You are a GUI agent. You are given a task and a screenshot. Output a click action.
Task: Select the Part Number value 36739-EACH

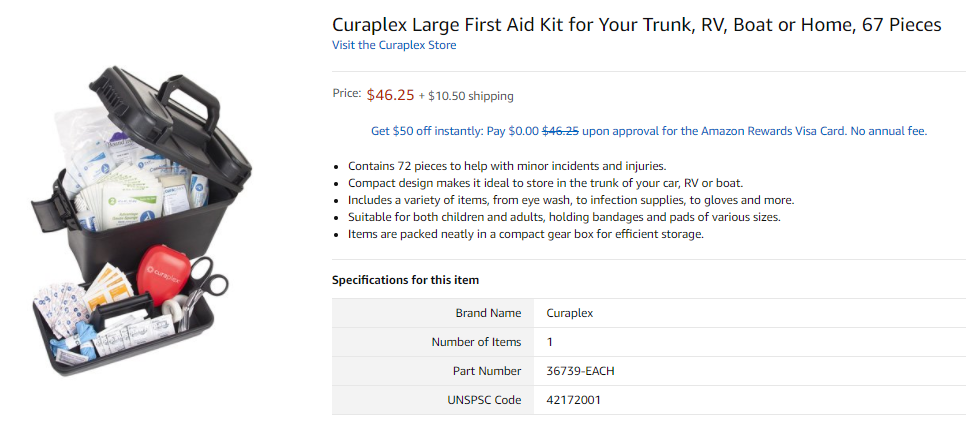pyautogui.click(x=581, y=371)
